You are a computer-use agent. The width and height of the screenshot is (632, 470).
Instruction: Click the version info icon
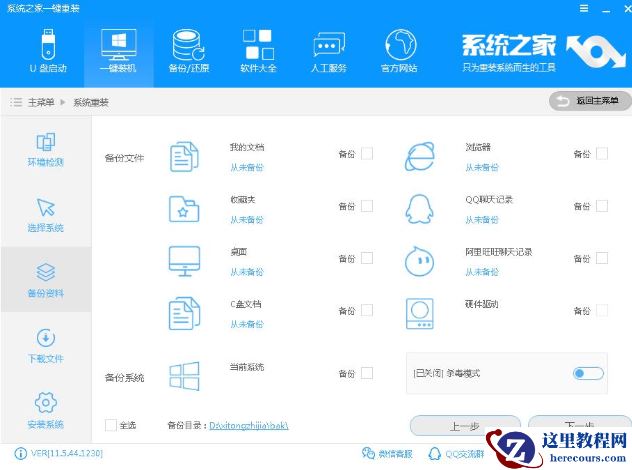[20, 453]
